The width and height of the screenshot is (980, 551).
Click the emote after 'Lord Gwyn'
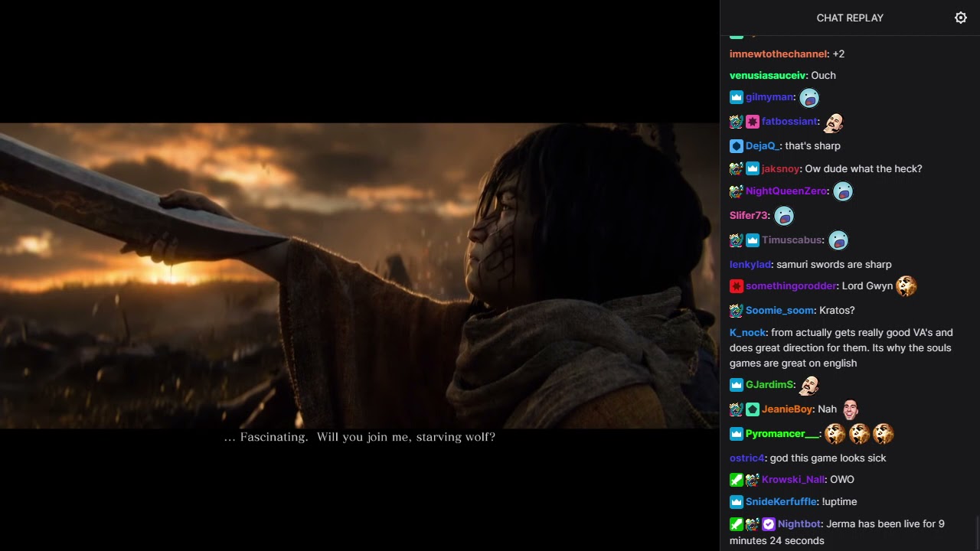click(906, 285)
